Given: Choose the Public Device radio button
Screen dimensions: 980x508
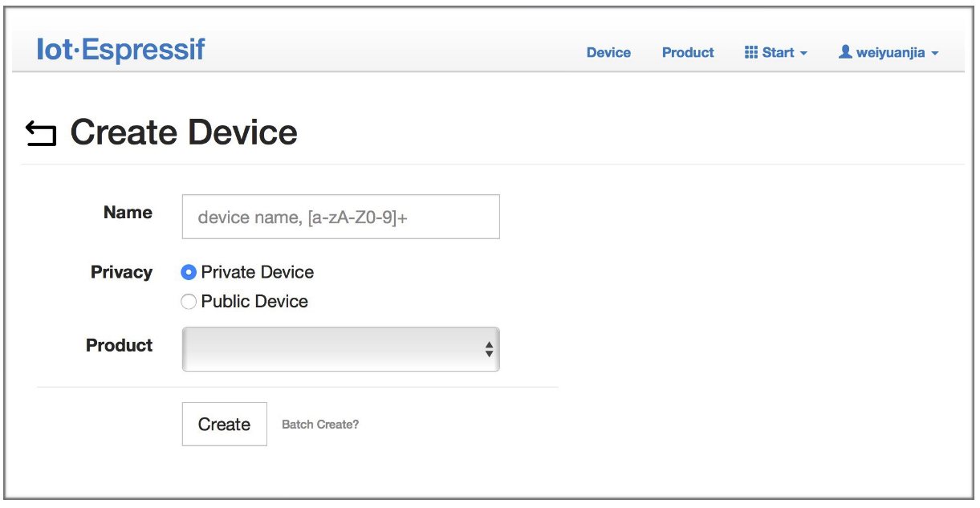Looking at the screenshot, I should (189, 302).
